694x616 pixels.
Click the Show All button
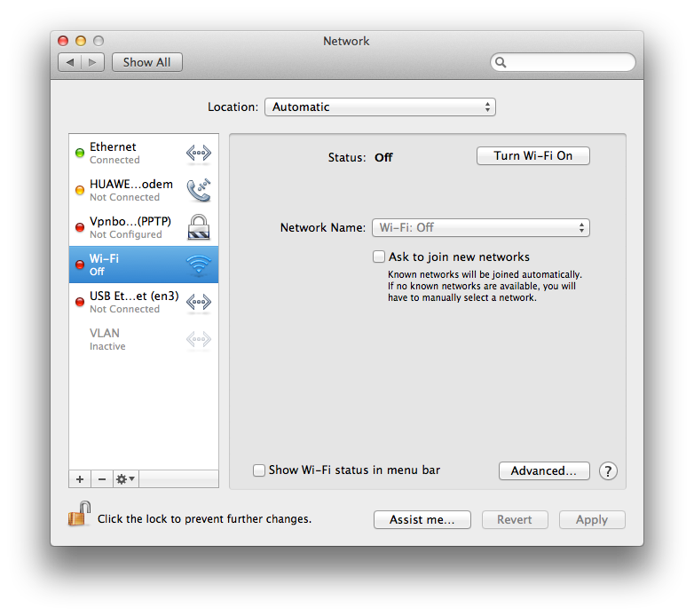click(x=147, y=62)
